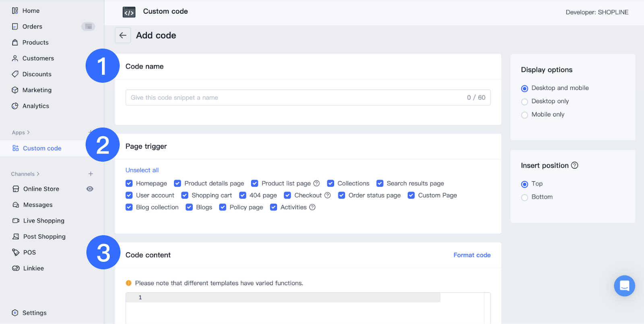The image size is (644, 324).
Task: Open the Analytics menu item
Action: pyautogui.click(x=35, y=106)
